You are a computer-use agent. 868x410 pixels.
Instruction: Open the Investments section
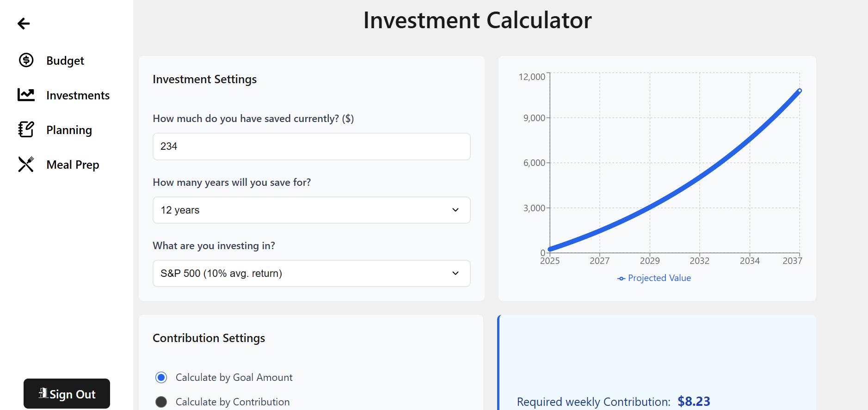coord(78,95)
